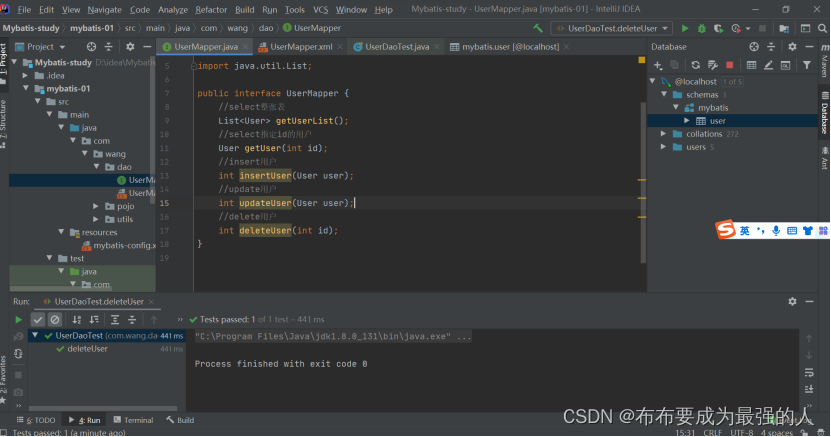Switch to UserDaoTest.java tab
Image resolution: width=831 pixels, height=437 pixels.
click(x=397, y=47)
